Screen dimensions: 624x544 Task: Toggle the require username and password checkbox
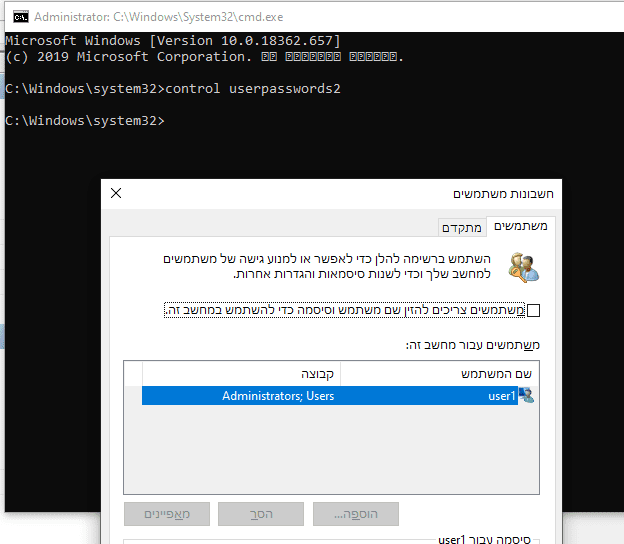pyautogui.click(x=533, y=310)
